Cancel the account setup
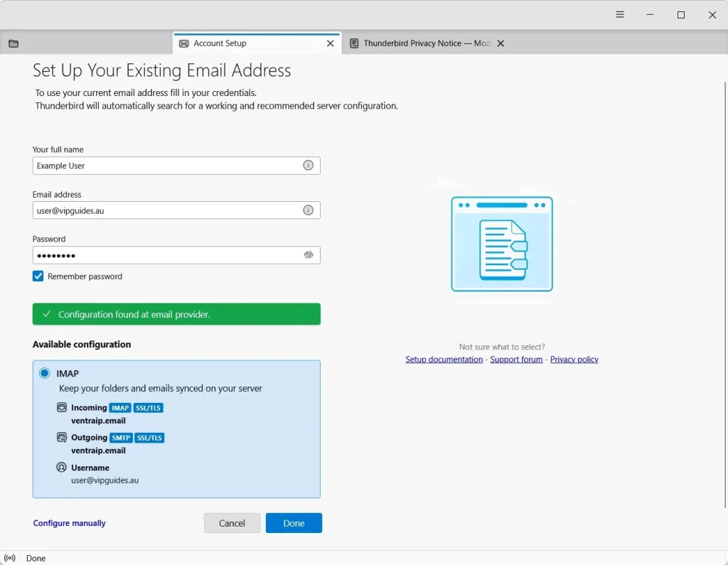 pos(232,522)
